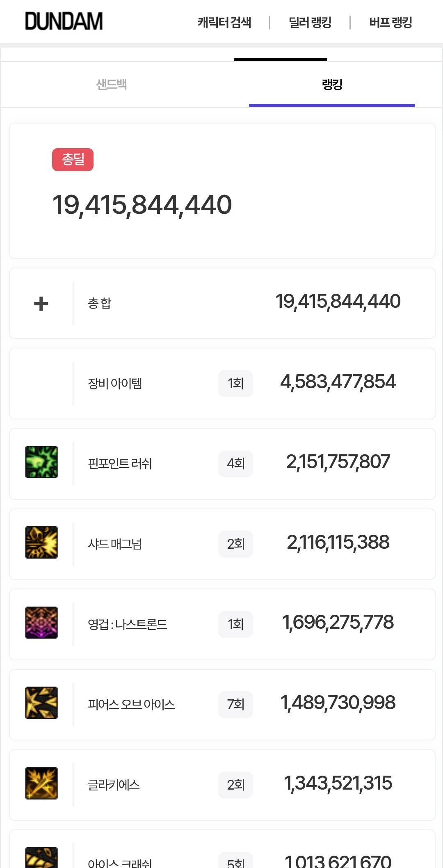Open the 버프 랭킹 page

[390, 22]
